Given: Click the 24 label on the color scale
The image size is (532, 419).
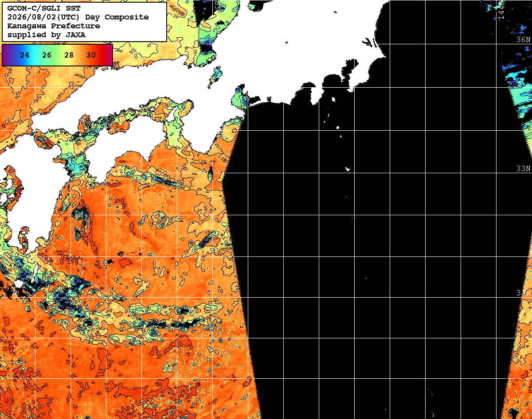Looking at the screenshot, I should click(25, 55).
